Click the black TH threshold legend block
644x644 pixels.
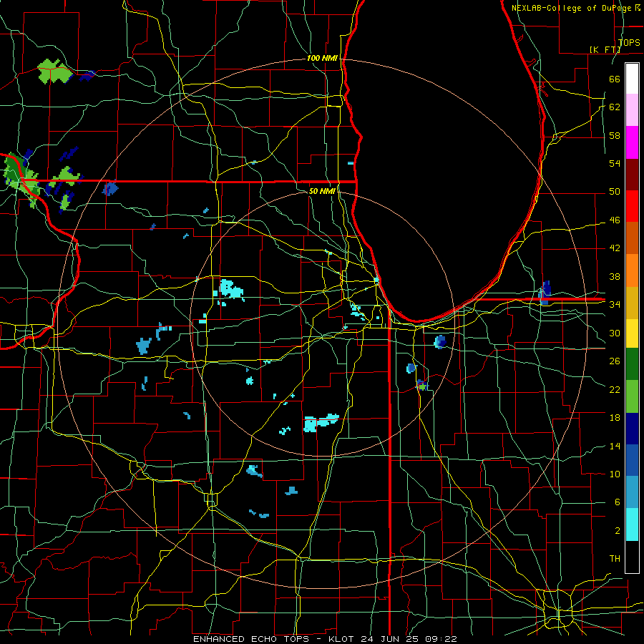click(632, 557)
